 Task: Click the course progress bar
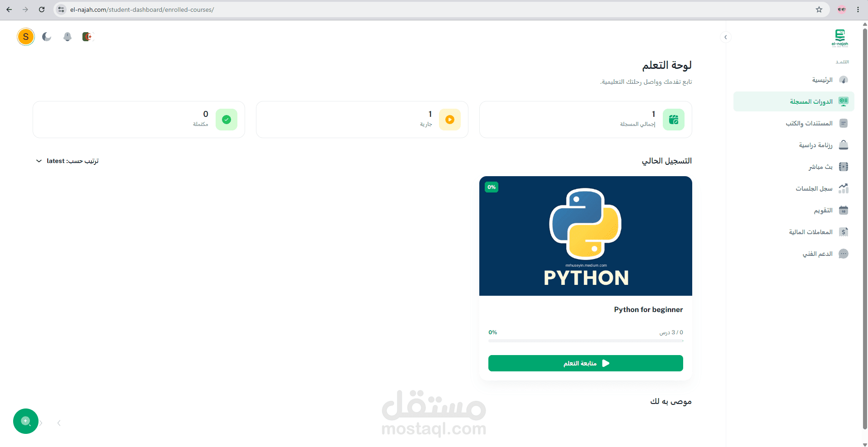pyautogui.click(x=586, y=341)
